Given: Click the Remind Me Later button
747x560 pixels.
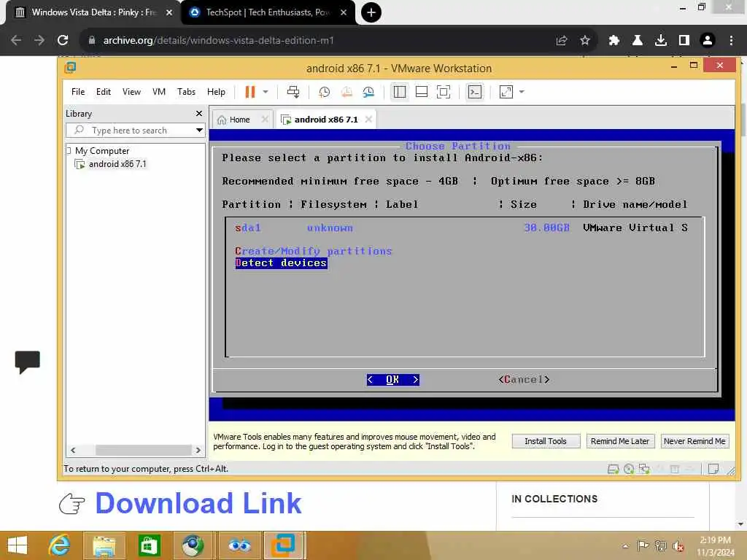Looking at the screenshot, I should (620, 441).
